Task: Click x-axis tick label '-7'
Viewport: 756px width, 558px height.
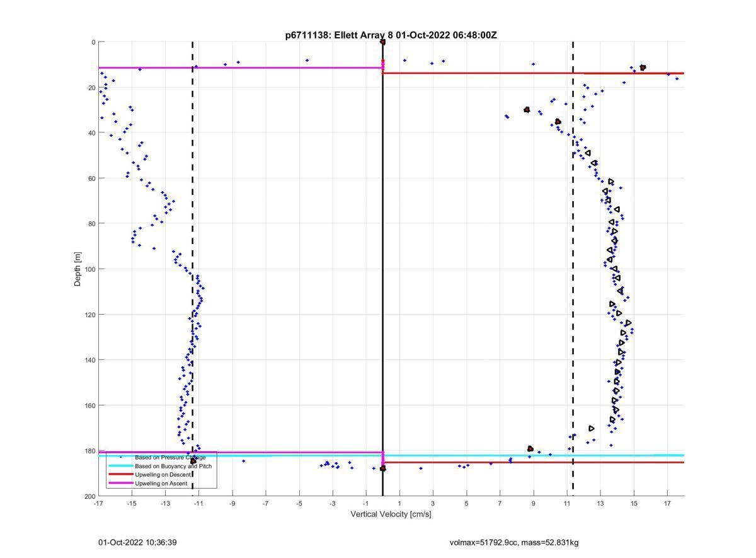Action: point(265,503)
